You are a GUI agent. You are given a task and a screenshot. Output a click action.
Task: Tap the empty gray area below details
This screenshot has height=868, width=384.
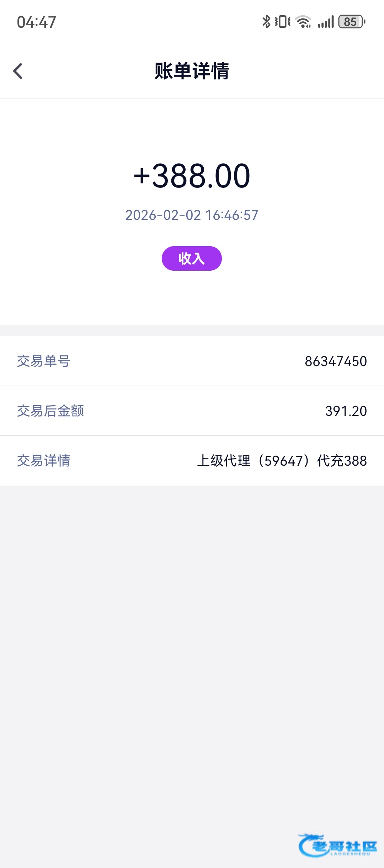[192, 640]
